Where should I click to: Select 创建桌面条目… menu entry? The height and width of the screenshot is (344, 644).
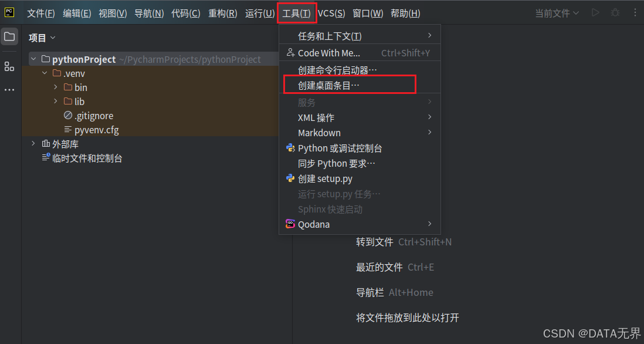tap(360, 86)
